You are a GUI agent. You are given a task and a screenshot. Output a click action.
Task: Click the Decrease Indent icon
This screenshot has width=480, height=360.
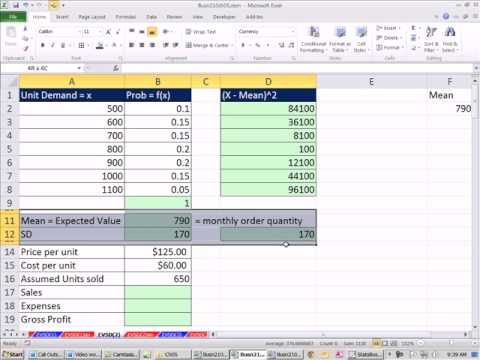[x=166, y=45]
